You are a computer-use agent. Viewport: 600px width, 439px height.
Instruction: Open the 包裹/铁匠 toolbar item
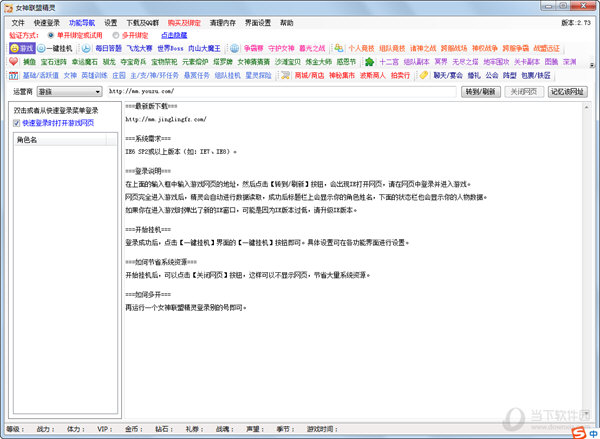click(x=536, y=76)
